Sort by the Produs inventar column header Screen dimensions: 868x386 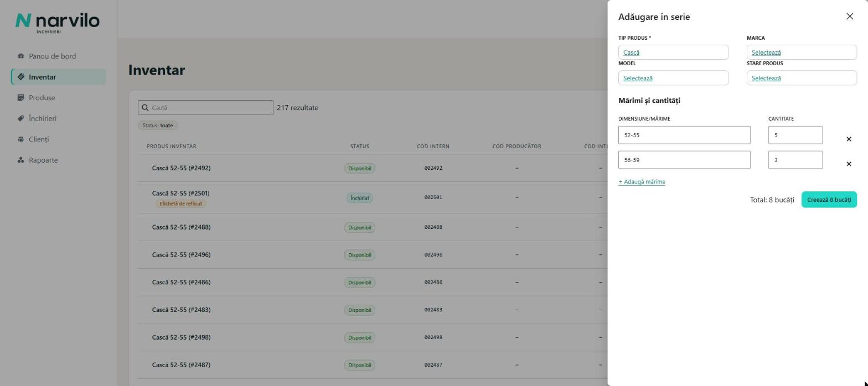(172, 147)
